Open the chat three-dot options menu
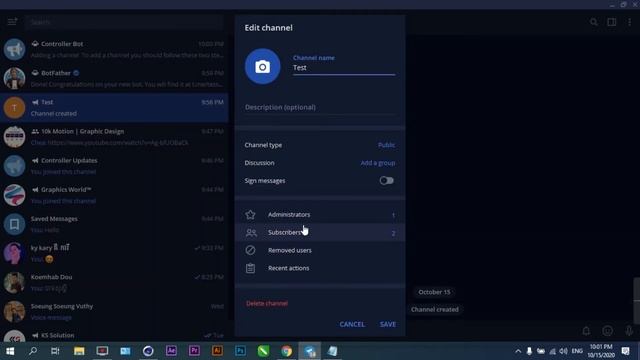The width and height of the screenshot is (640, 360). pyautogui.click(x=629, y=22)
